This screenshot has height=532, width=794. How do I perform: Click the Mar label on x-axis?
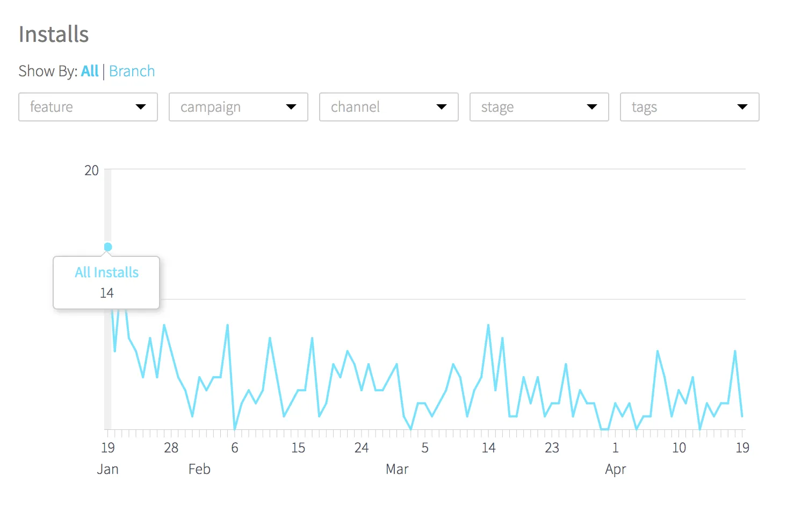[x=397, y=469]
